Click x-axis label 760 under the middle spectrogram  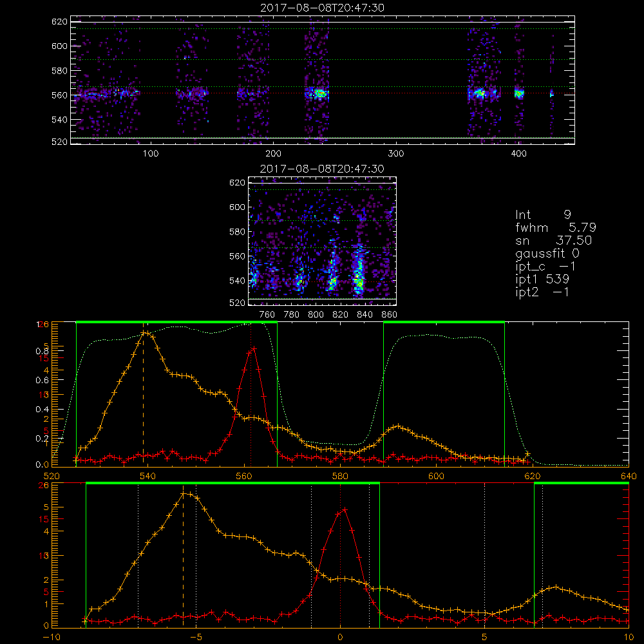click(x=267, y=315)
